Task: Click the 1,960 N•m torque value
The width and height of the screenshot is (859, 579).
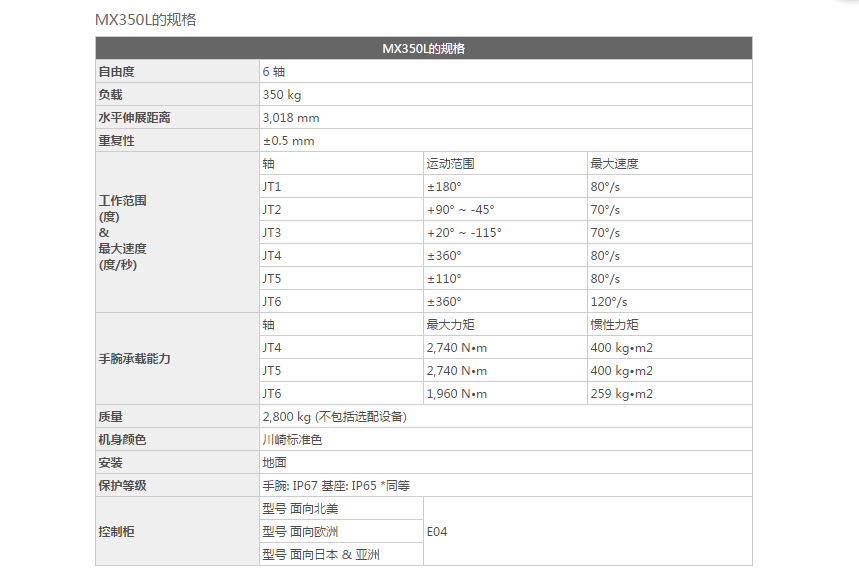Action: coord(457,393)
